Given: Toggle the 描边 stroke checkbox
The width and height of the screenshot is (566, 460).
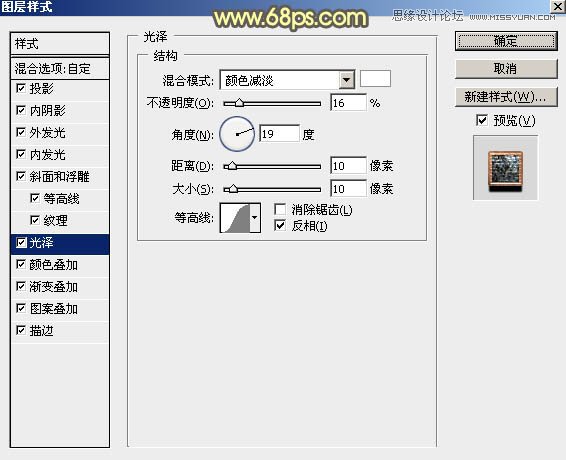Looking at the screenshot, I should [21, 330].
